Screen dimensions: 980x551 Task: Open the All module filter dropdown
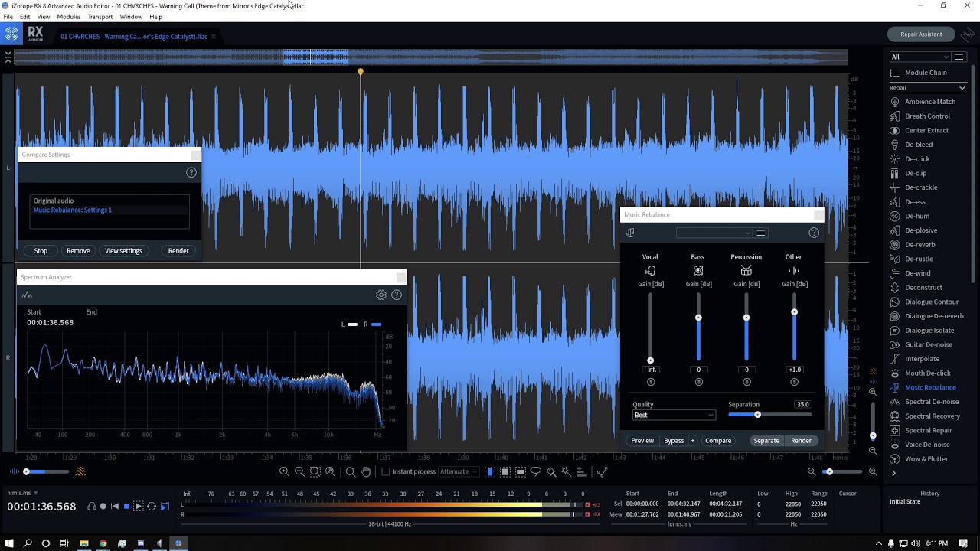click(x=920, y=57)
